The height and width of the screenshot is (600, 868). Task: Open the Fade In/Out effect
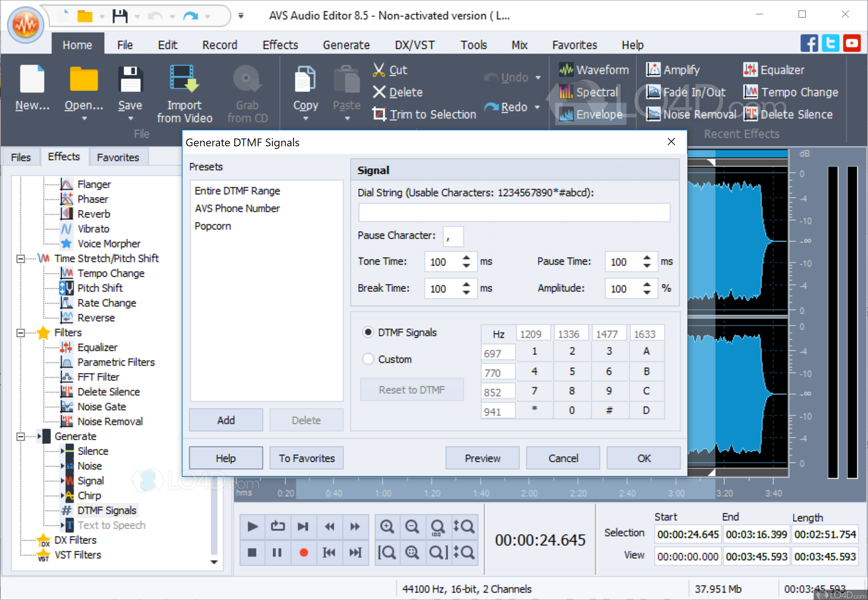click(686, 92)
